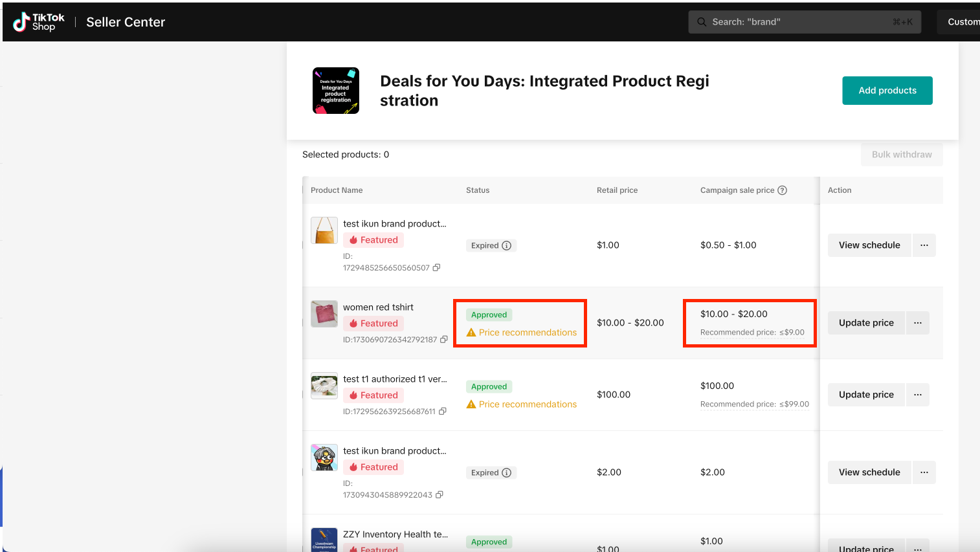Click Expired info icon for yellow bag product

[507, 246]
